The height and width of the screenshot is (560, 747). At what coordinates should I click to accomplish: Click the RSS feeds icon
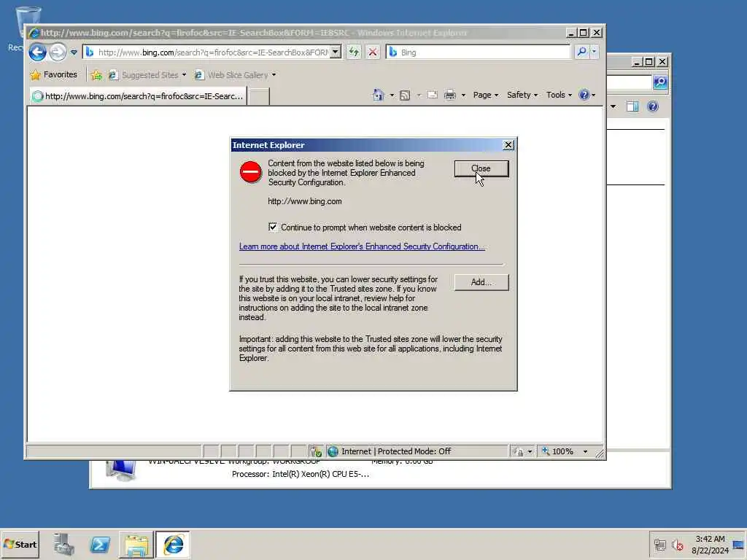[404, 96]
